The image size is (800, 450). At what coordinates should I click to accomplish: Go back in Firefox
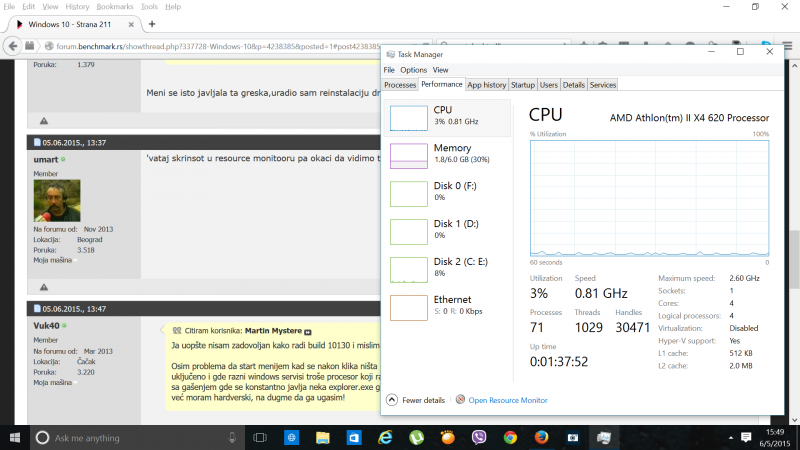click(x=13, y=46)
